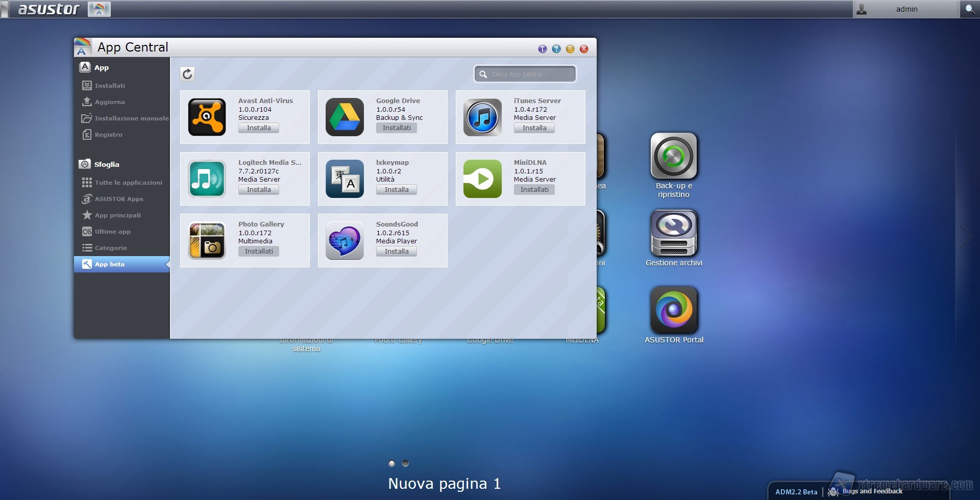Go to next desktop page arrow

(x=965, y=237)
